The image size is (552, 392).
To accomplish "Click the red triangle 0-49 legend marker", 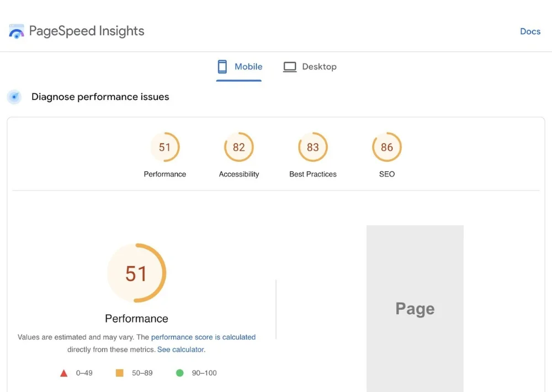I will [x=64, y=372].
